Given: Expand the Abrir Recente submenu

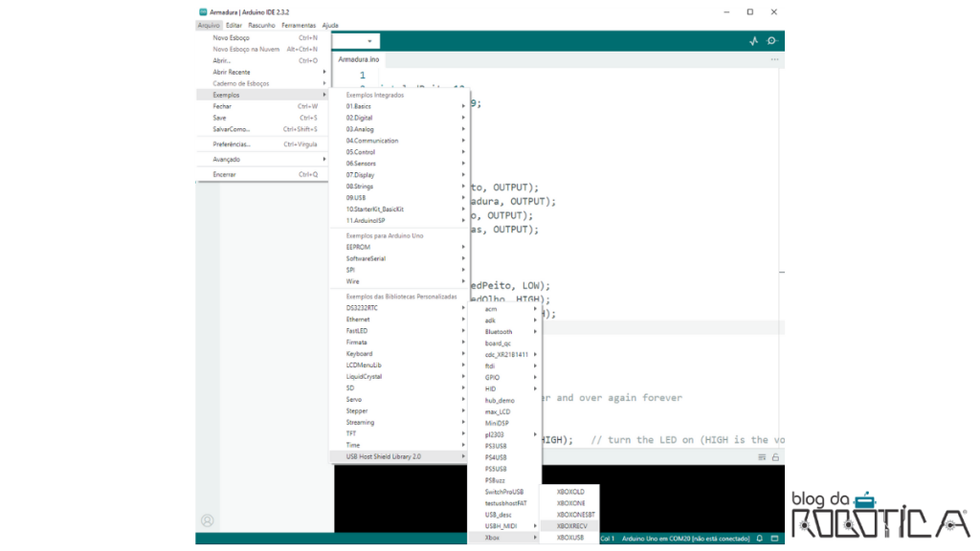Looking at the screenshot, I should coord(262,73).
